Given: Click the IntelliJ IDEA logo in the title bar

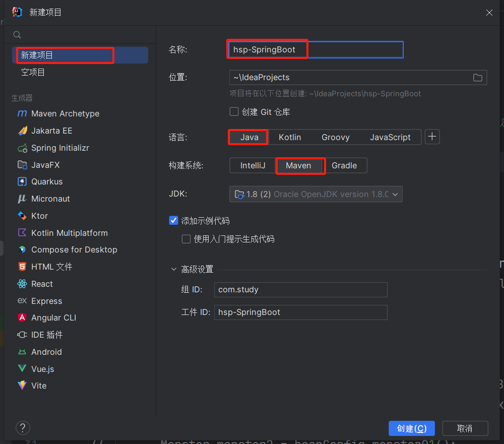Looking at the screenshot, I should 17,12.
